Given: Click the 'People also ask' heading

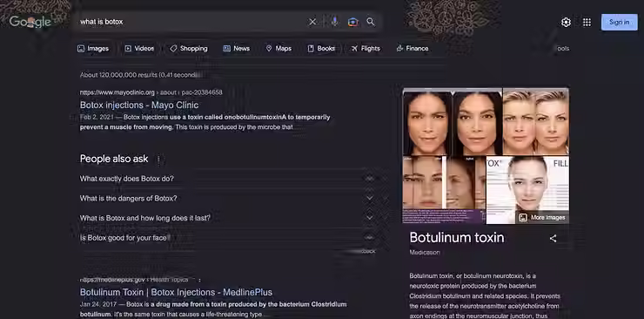Looking at the screenshot, I should click(x=114, y=159).
